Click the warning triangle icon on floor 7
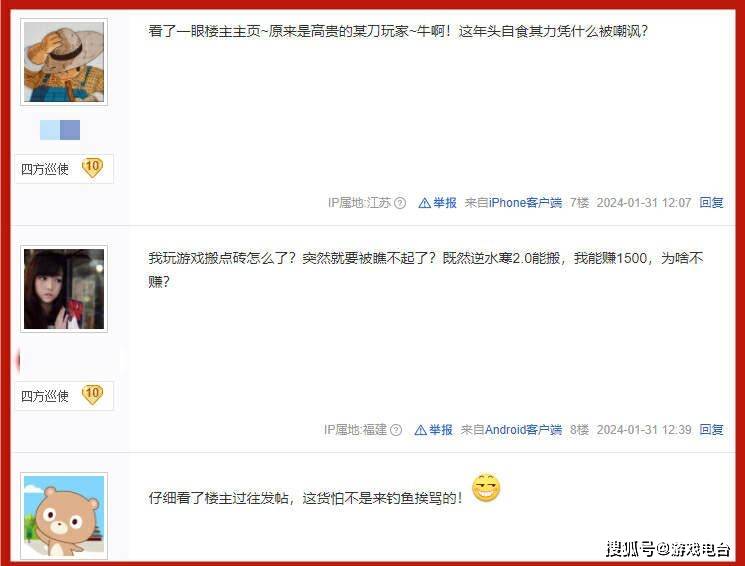Viewport: 745px width, 566px height. [x=424, y=203]
